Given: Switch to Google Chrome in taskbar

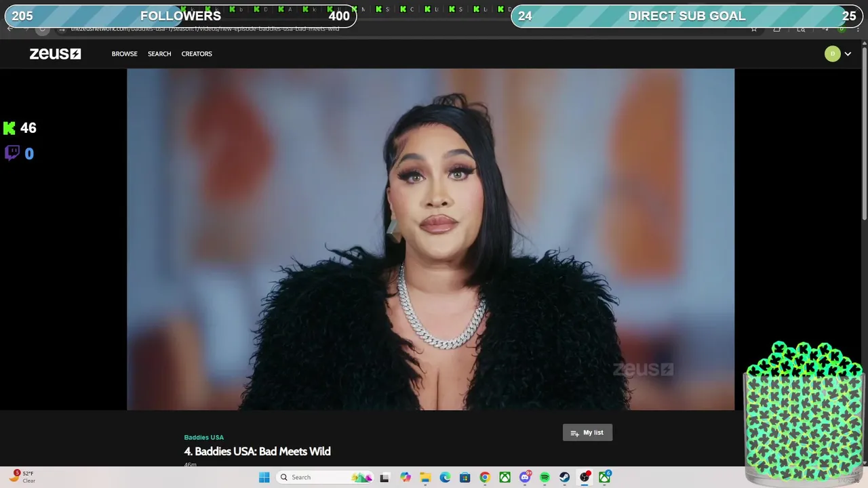Looking at the screenshot, I should coord(485,477).
